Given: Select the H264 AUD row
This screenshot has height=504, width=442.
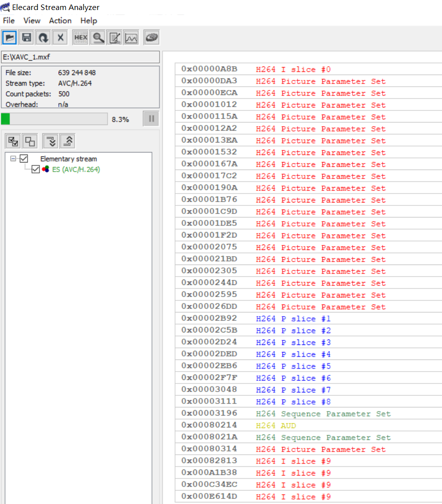Looking at the screenshot, I should coord(308,425).
